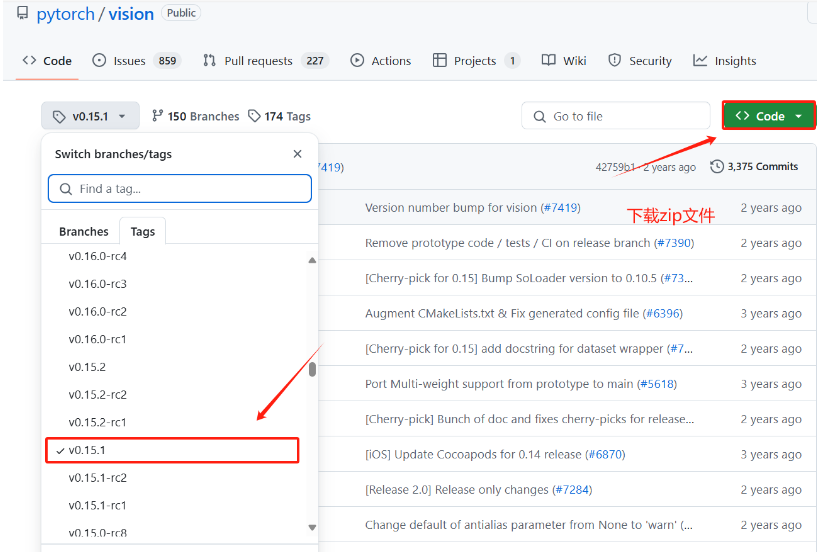Open PR link #5618
817x552 pixels.
pos(657,384)
